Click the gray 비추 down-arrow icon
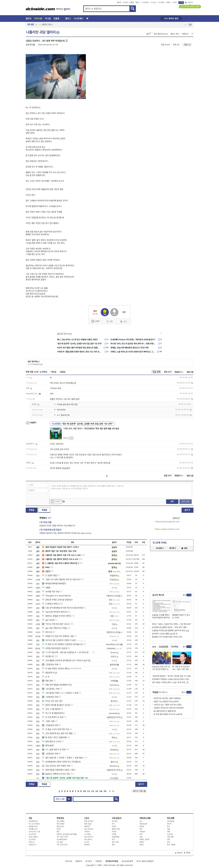Screen dimensions: 219x868 click(114, 312)
